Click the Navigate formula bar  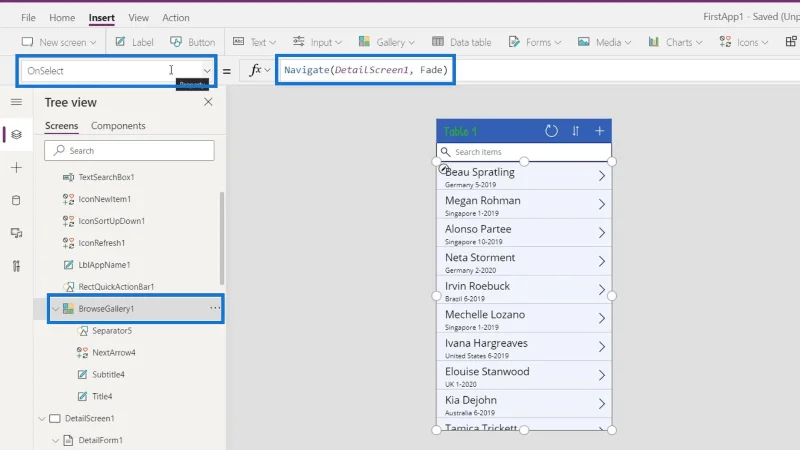click(365, 70)
